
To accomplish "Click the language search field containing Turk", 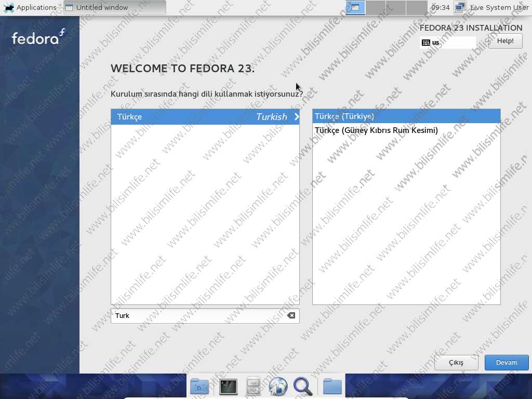I will [x=205, y=316].
